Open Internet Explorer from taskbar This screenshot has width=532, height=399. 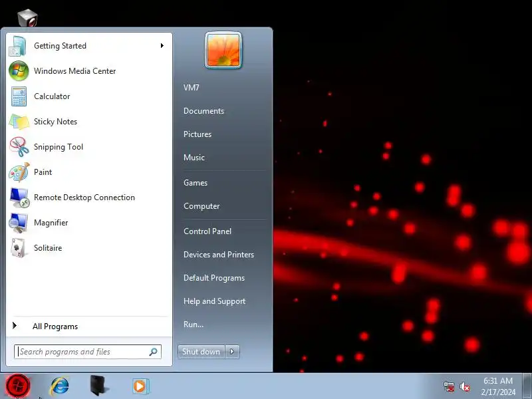[x=59, y=386]
